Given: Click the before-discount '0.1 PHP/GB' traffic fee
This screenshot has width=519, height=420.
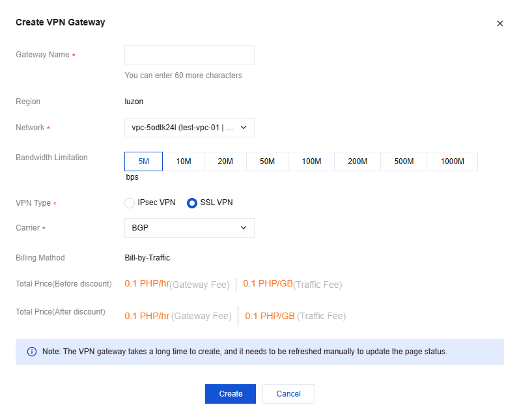Looking at the screenshot, I should pyautogui.click(x=268, y=284).
